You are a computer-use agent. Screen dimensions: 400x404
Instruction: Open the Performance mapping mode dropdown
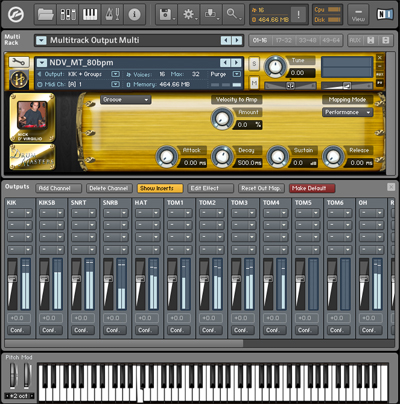[347, 112]
